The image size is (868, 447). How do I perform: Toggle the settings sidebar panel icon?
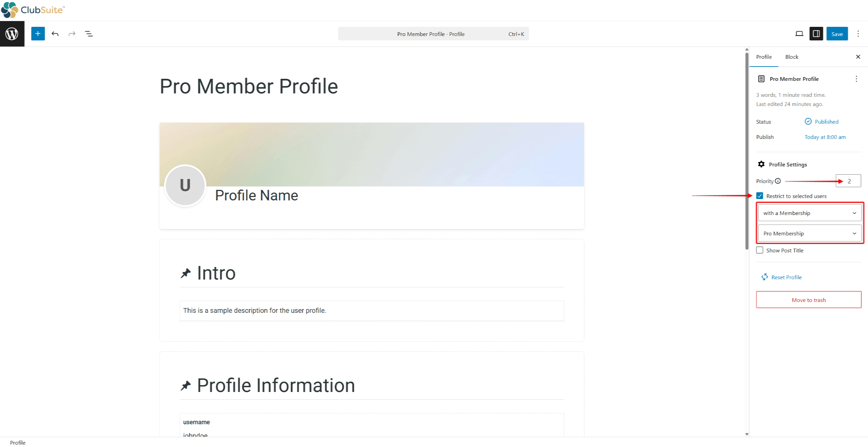tap(816, 34)
